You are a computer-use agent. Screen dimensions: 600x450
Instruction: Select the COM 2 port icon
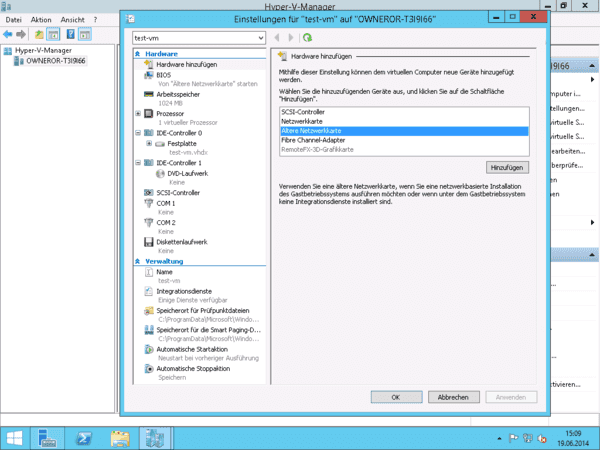(148, 222)
